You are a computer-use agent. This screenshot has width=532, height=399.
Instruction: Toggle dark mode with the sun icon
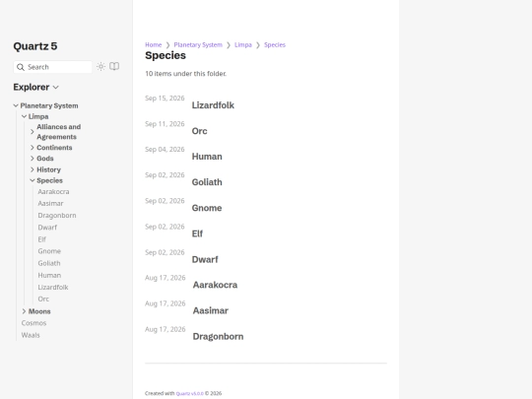tap(100, 67)
